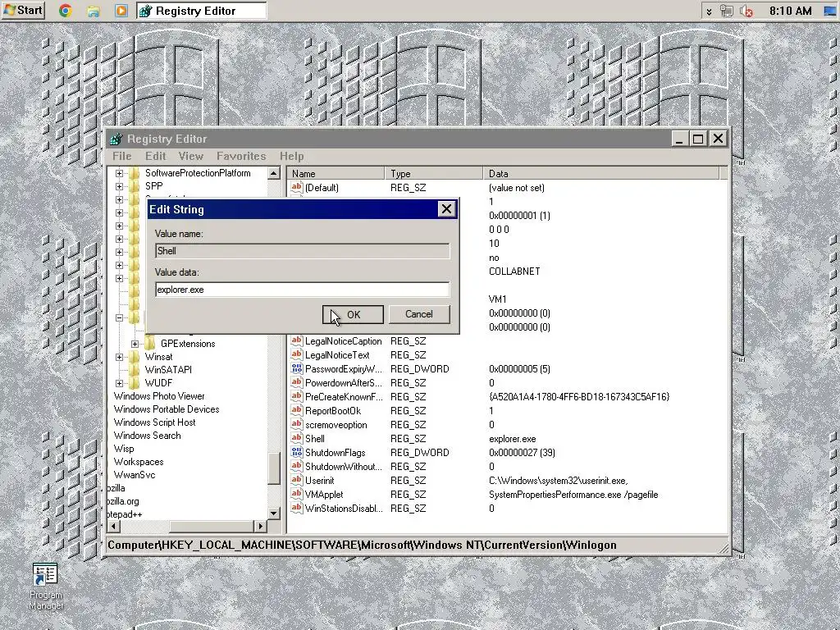Open the File menu

point(121,156)
